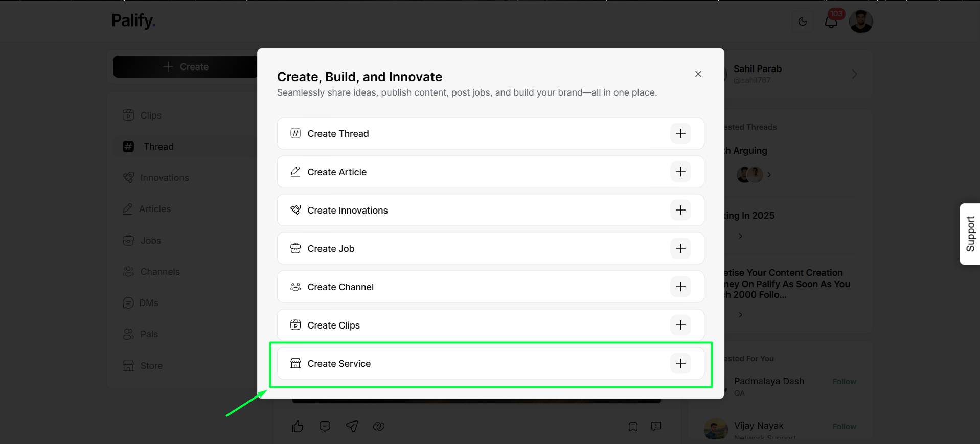Select the Create Innovations option
This screenshot has width=980, height=444.
coord(491,210)
